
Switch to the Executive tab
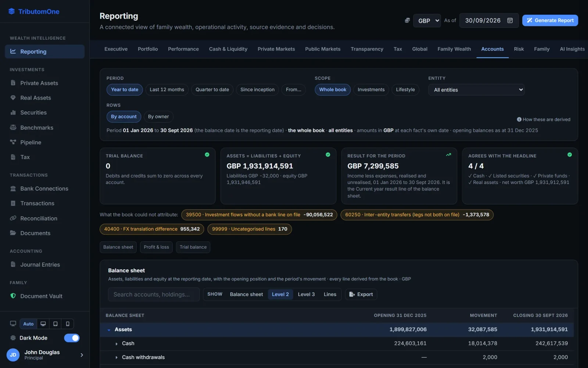(x=116, y=49)
